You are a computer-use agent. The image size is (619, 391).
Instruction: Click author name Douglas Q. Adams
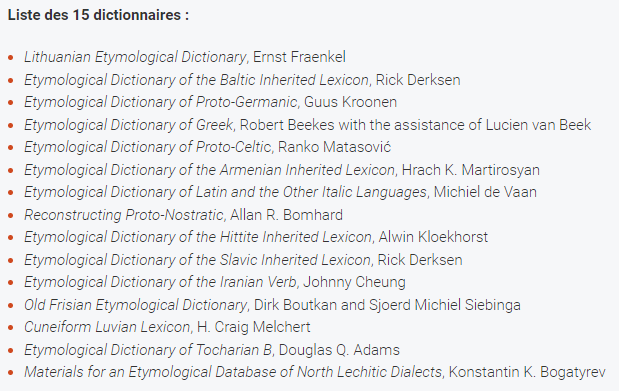click(x=339, y=350)
